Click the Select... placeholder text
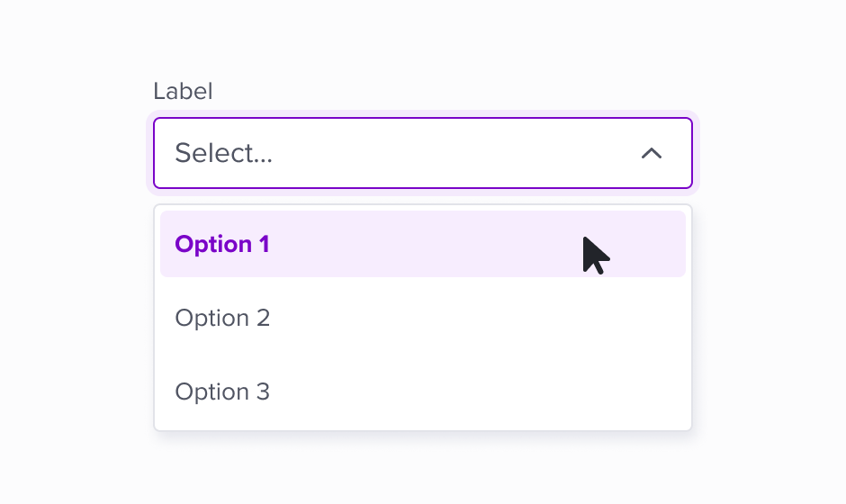This screenshot has width=846, height=504. 224,153
